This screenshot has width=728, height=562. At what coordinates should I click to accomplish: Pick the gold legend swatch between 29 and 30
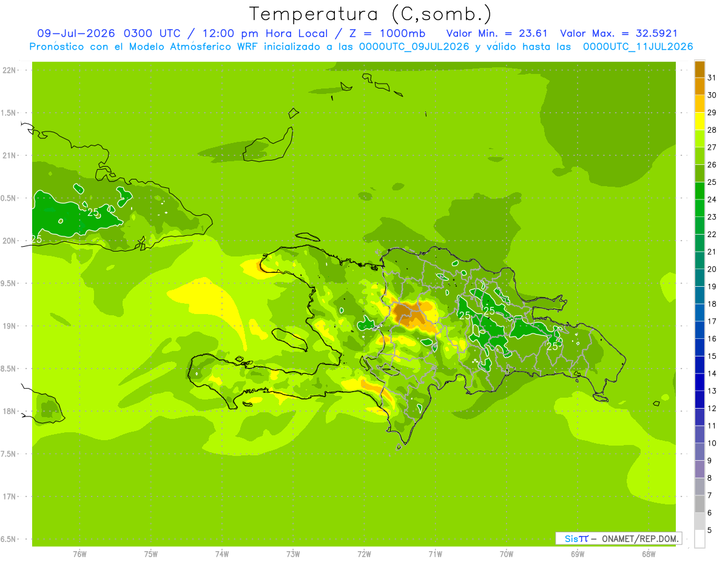[x=699, y=104]
